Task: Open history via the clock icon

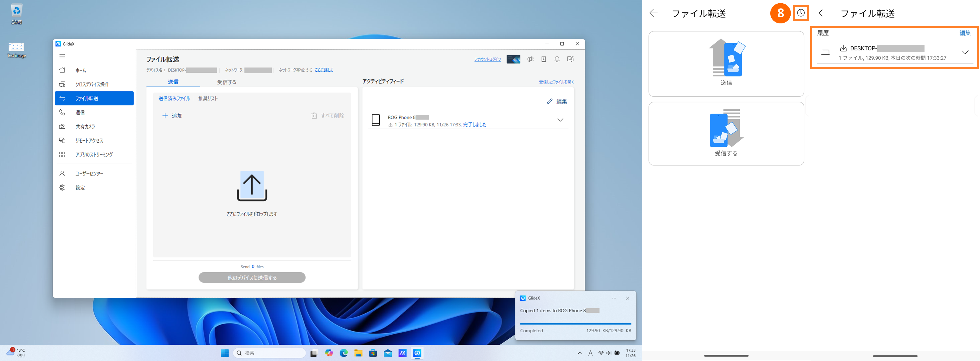Action: click(x=801, y=13)
